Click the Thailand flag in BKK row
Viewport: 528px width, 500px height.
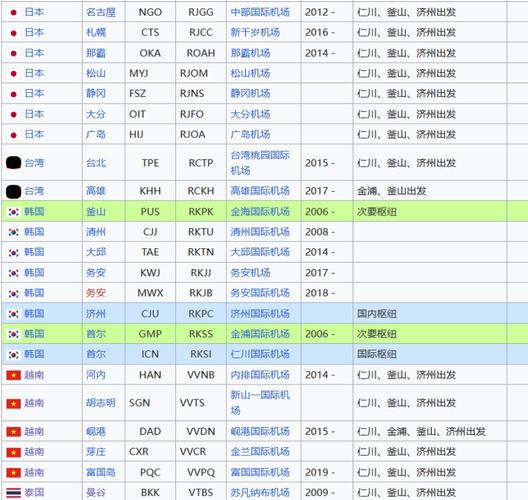(13, 493)
